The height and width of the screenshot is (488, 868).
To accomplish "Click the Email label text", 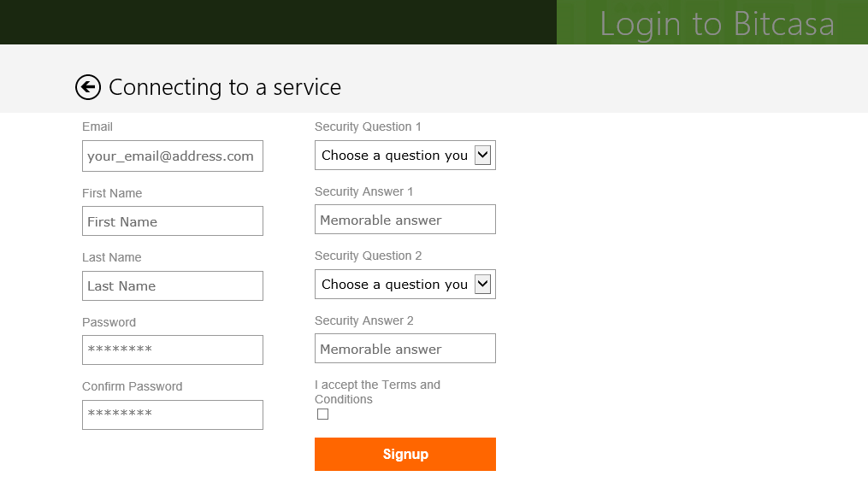I will coord(97,126).
